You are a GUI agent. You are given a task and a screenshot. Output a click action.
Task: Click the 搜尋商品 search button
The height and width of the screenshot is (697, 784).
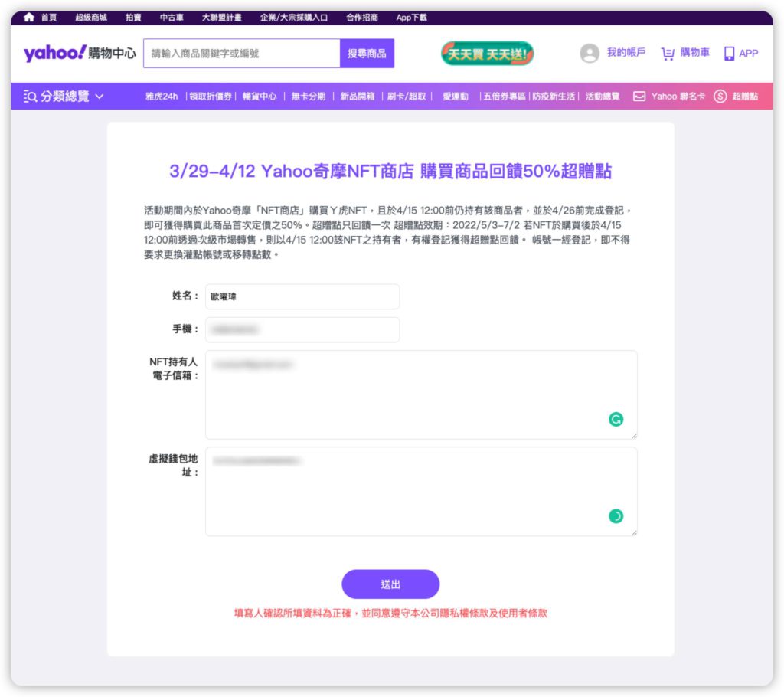point(367,53)
